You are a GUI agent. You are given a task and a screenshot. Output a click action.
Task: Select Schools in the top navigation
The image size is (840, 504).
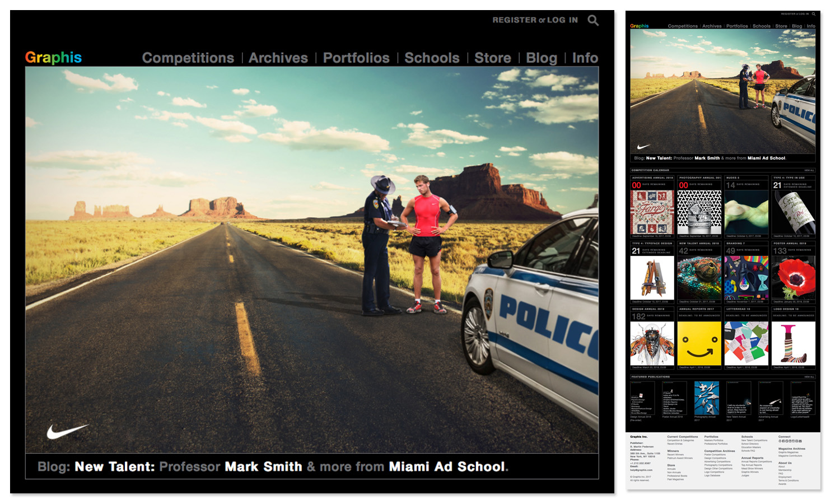(x=431, y=58)
